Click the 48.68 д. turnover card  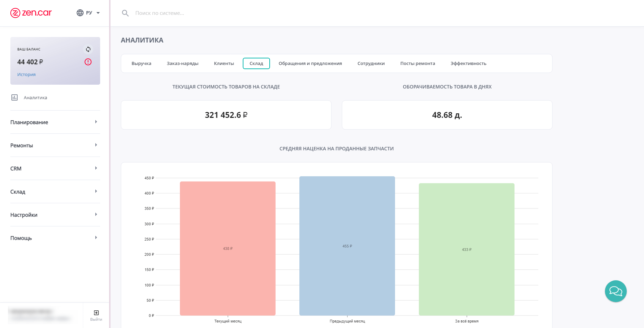(447, 115)
